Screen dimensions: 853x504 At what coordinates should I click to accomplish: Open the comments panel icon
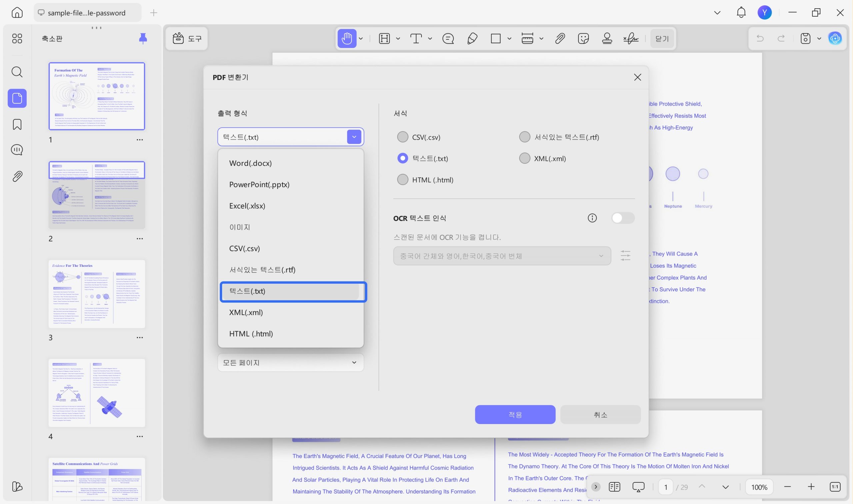[17, 150]
